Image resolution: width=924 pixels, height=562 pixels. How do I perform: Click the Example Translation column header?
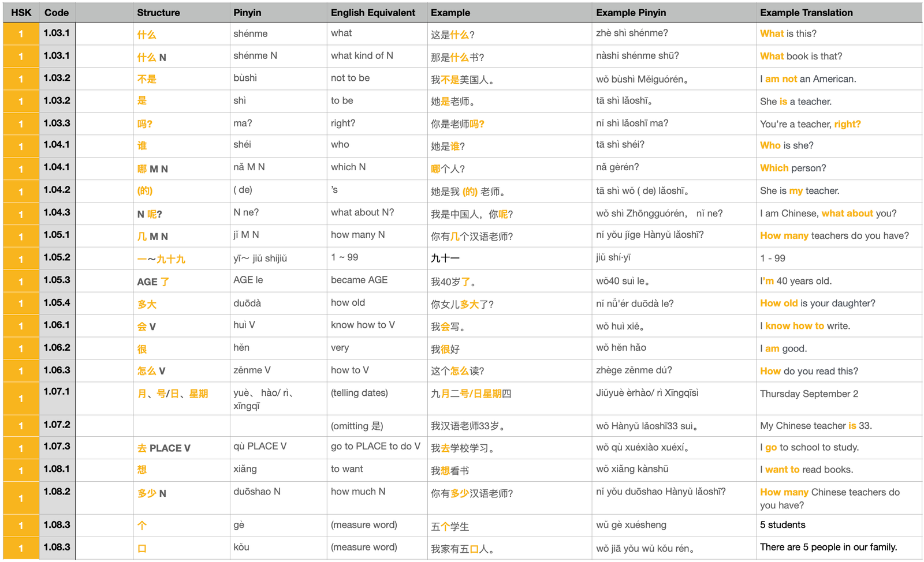806,13
